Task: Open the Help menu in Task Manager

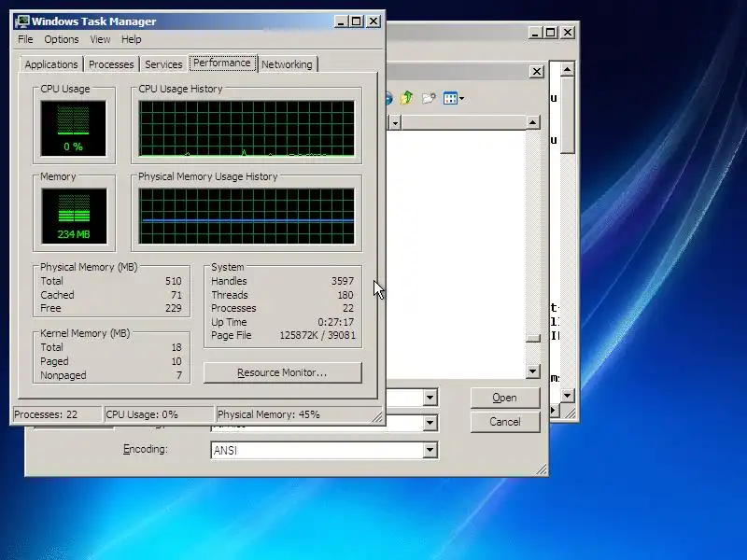Action: (x=131, y=39)
